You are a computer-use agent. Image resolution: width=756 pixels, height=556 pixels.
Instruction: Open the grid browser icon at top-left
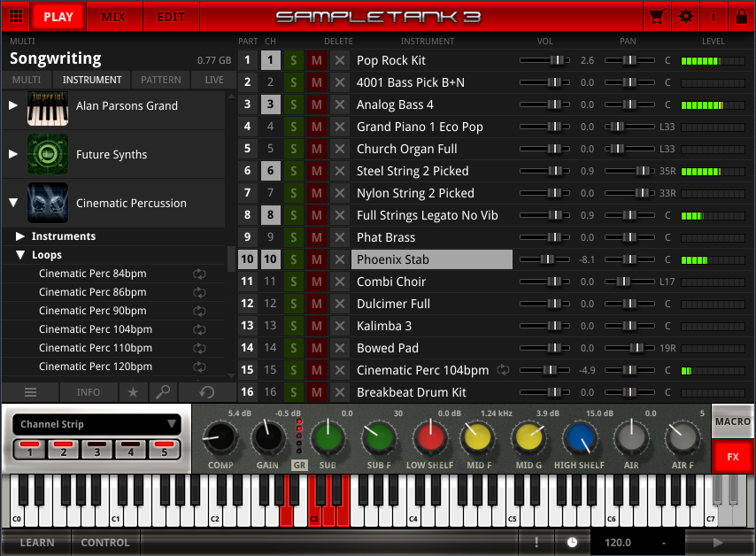pos(16,17)
